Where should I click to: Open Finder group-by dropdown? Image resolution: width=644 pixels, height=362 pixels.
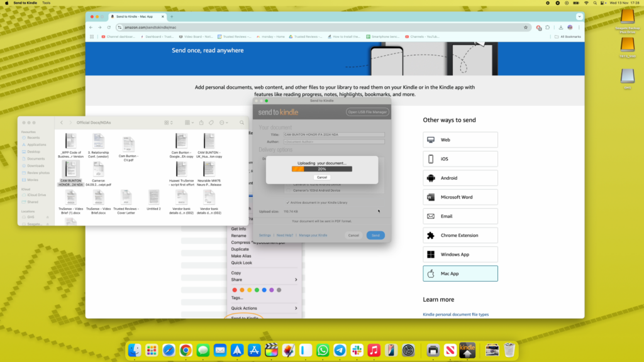(189, 123)
